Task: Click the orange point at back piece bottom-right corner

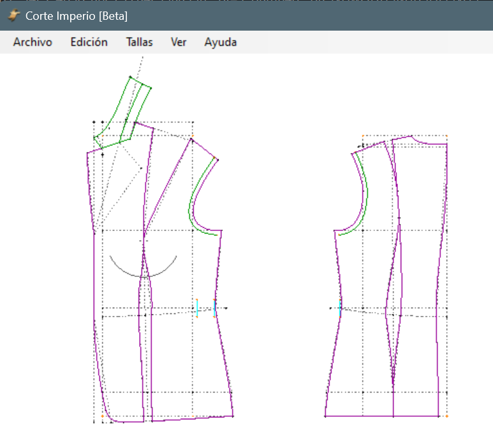Action: (446, 416)
